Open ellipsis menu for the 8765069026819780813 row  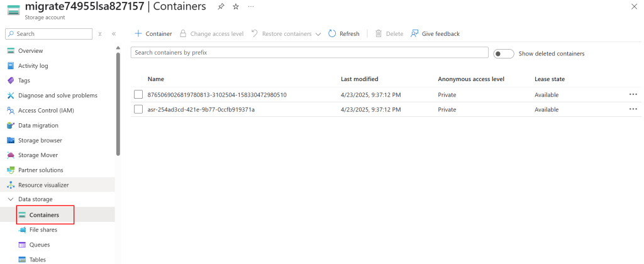(633, 94)
